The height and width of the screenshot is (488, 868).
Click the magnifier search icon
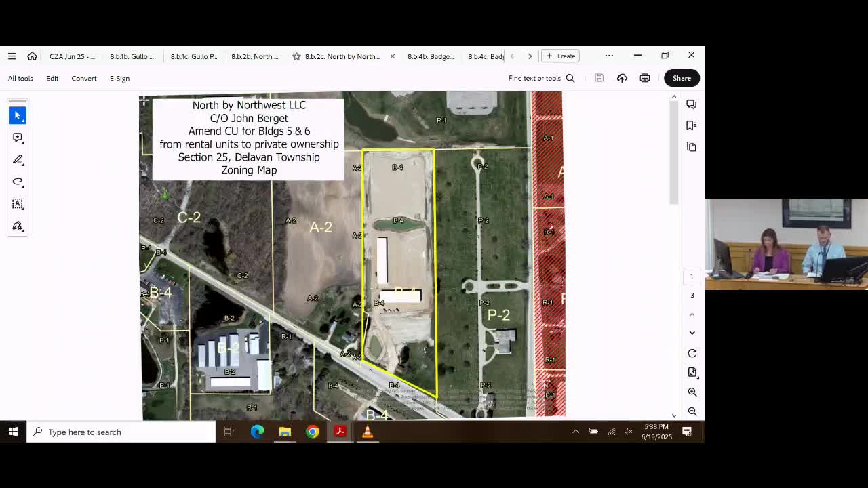(570, 78)
